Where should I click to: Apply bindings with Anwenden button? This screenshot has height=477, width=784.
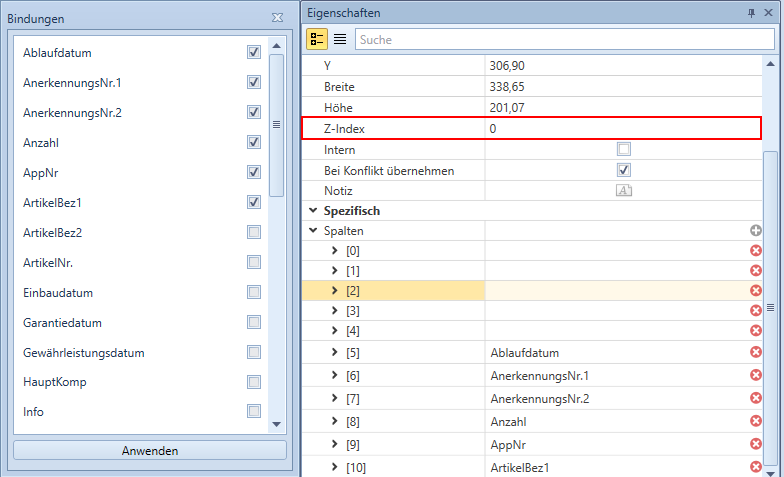click(150, 450)
